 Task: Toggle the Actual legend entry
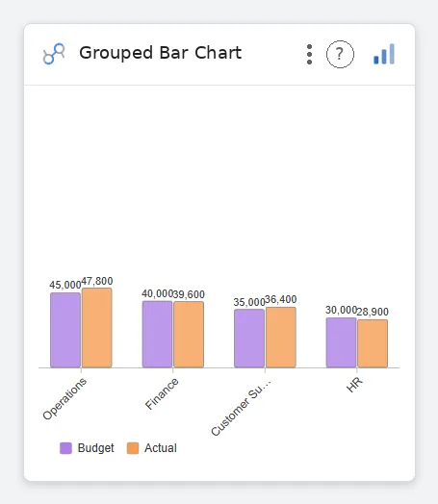(x=152, y=448)
